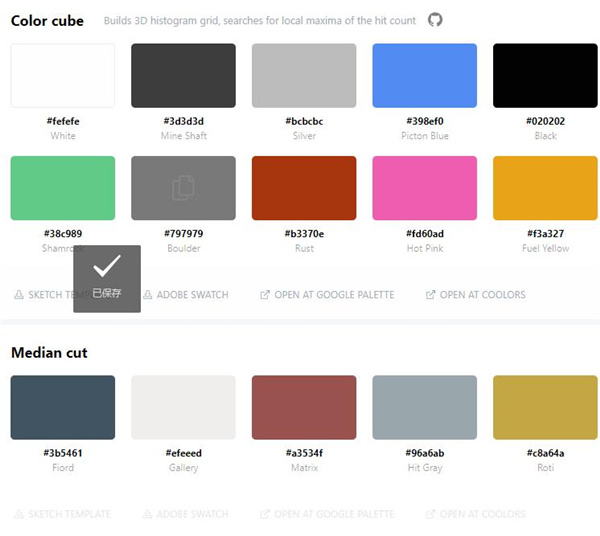Image resolution: width=600 pixels, height=536 pixels.
Task: Click the copy icon on Boulder swatch
Action: [183, 187]
